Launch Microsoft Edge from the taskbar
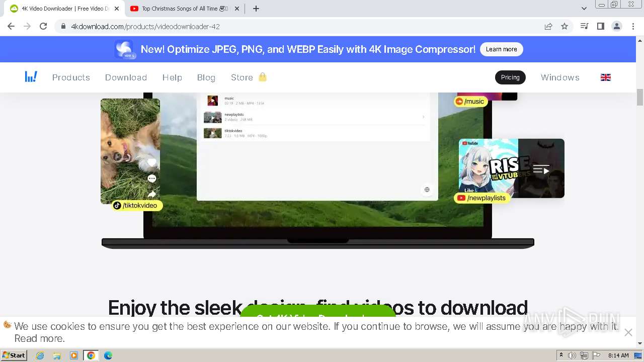Viewport: 644px width, 362px height. click(108, 355)
